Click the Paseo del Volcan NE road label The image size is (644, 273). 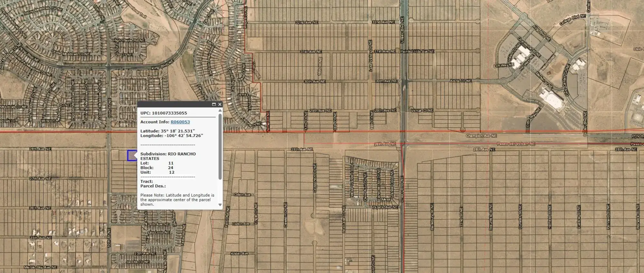(516, 144)
